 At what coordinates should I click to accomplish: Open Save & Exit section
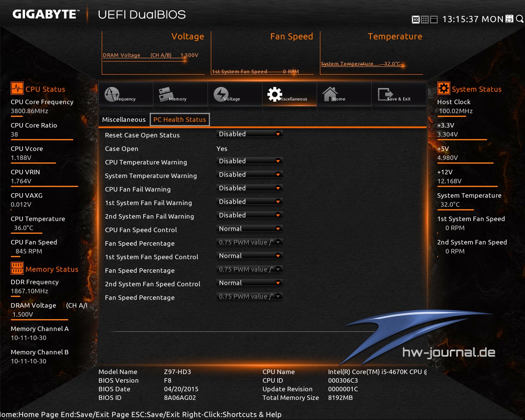pyautogui.click(x=398, y=94)
